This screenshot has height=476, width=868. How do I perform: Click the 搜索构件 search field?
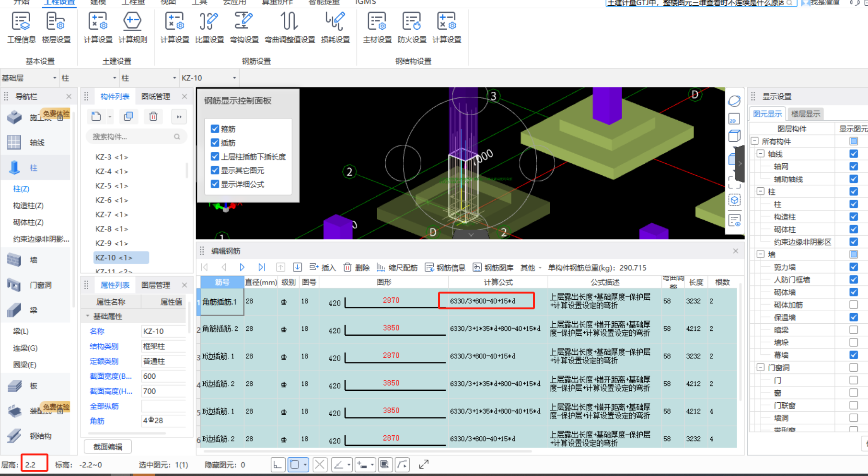pos(137,136)
